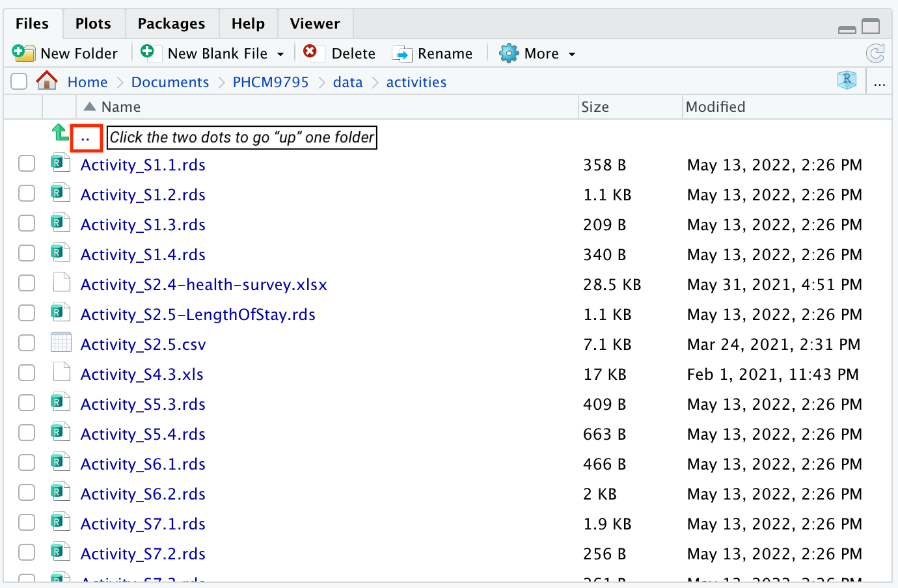Click the green up-arrow parent folder icon
This screenshot has width=898, height=588.
(x=60, y=133)
